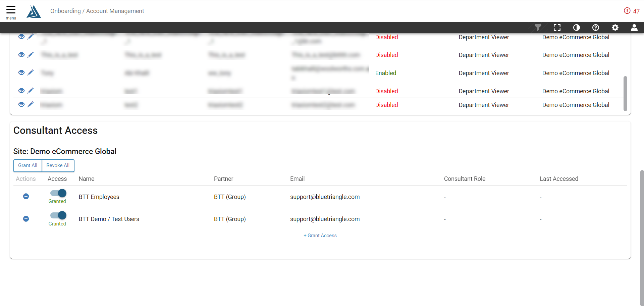Remove BTT Employees consultant access
Viewport: 644px width, 306px height.
click(26, 196)
